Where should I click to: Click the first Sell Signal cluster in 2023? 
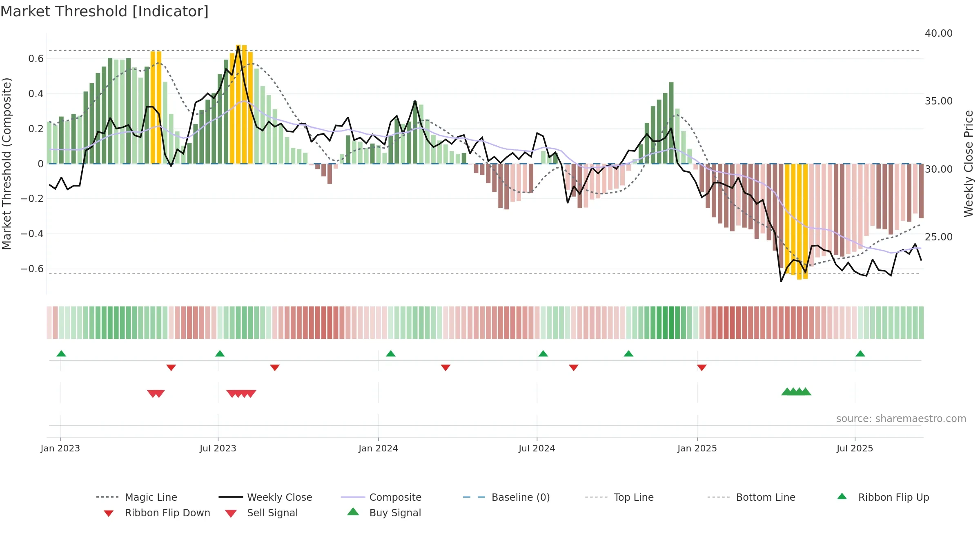click(156, 393)
